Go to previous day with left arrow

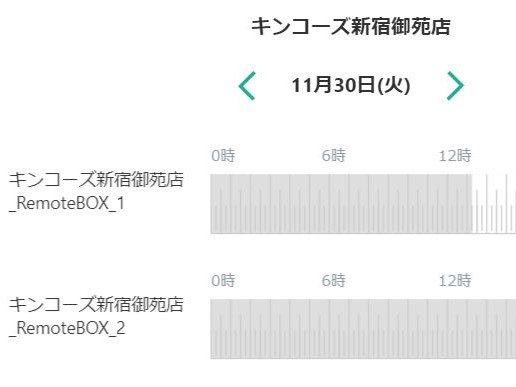(247, 86)
